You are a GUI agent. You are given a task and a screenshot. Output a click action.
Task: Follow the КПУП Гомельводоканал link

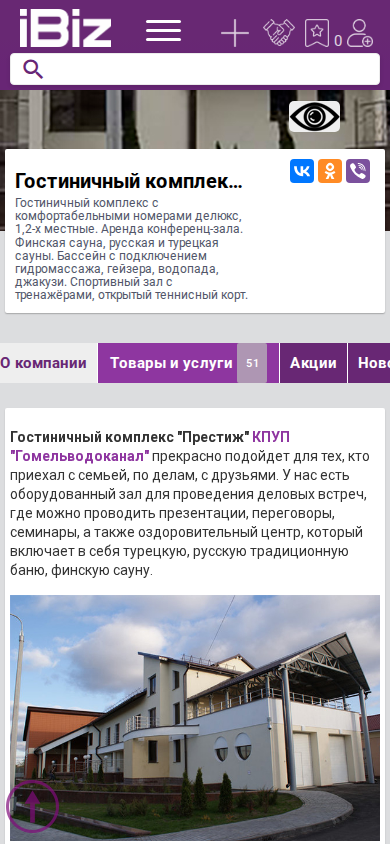(150, 446)
